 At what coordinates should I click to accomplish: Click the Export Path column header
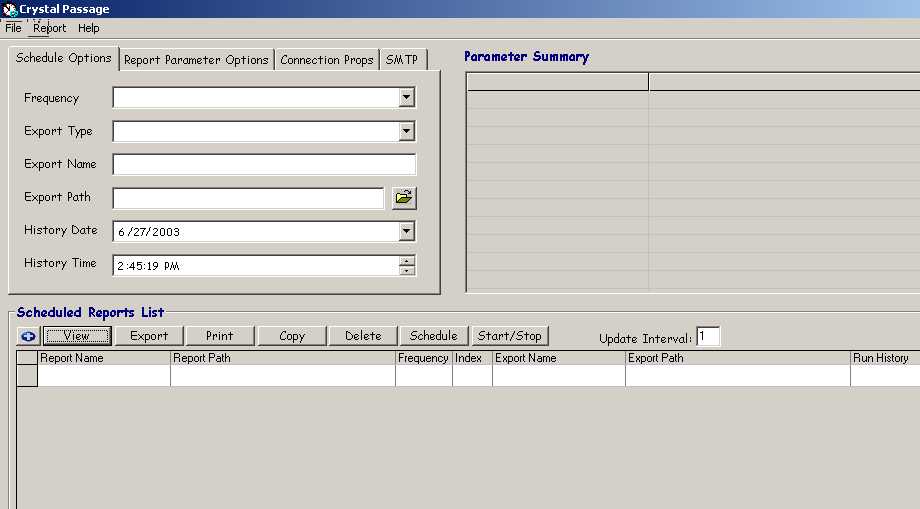click(x=738, y=358)
